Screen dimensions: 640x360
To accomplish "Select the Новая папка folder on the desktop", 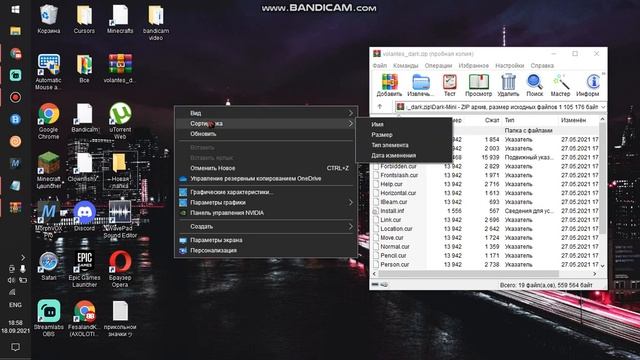I will [120, 170].
